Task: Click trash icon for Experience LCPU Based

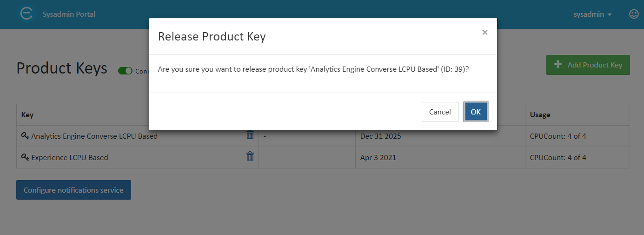Action: 250,156
